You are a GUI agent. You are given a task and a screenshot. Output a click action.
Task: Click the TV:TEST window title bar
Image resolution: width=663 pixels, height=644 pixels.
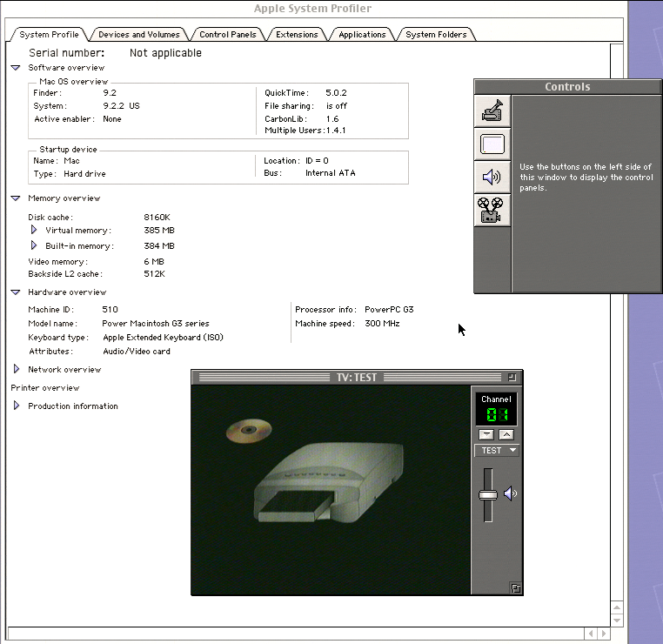357,377
